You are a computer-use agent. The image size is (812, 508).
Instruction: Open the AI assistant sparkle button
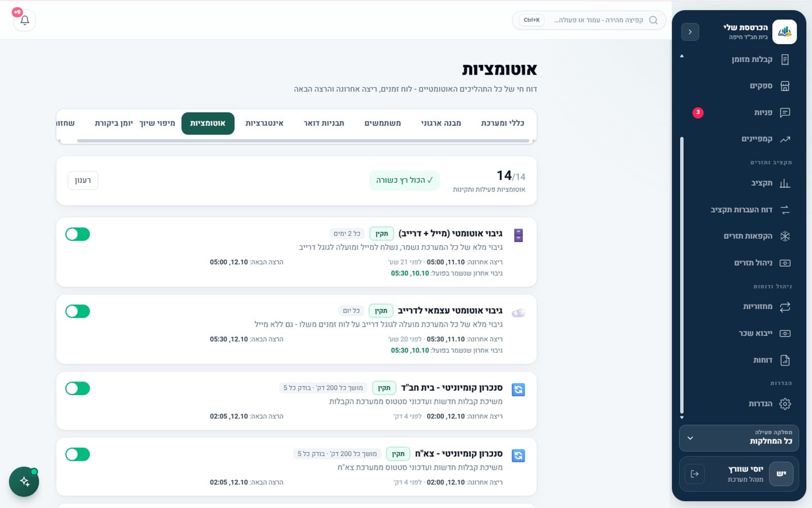click(x=24, y=481)
